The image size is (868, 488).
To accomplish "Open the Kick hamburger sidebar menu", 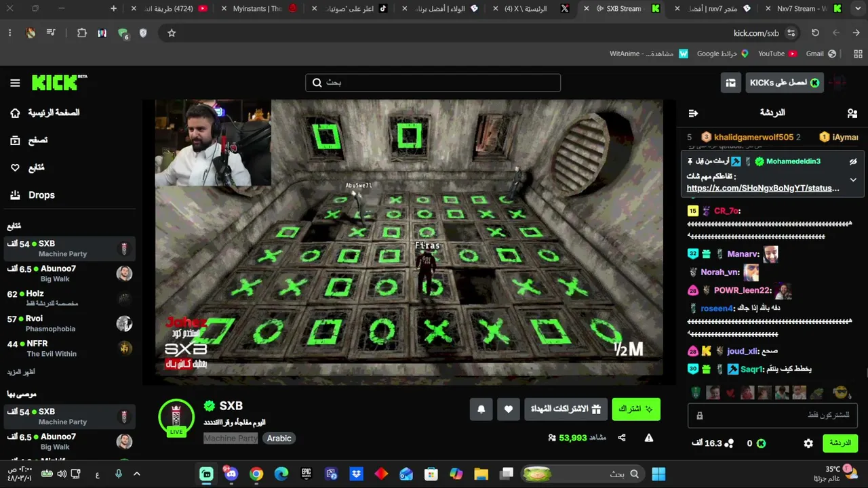I will point(15,83).
